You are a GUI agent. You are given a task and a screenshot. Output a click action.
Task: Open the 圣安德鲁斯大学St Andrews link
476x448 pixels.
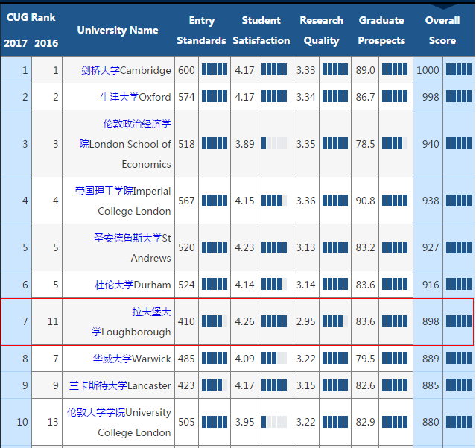[x=133, y=247]
